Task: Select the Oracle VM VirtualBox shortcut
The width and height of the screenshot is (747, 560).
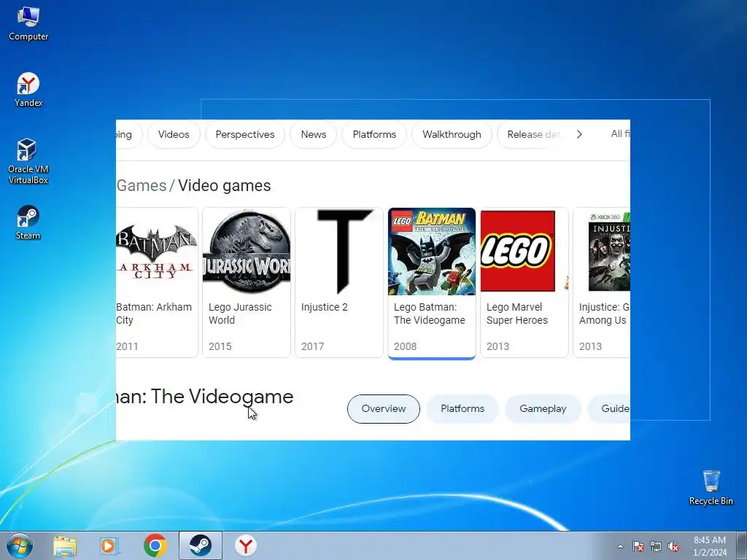Action: (28, 161)
